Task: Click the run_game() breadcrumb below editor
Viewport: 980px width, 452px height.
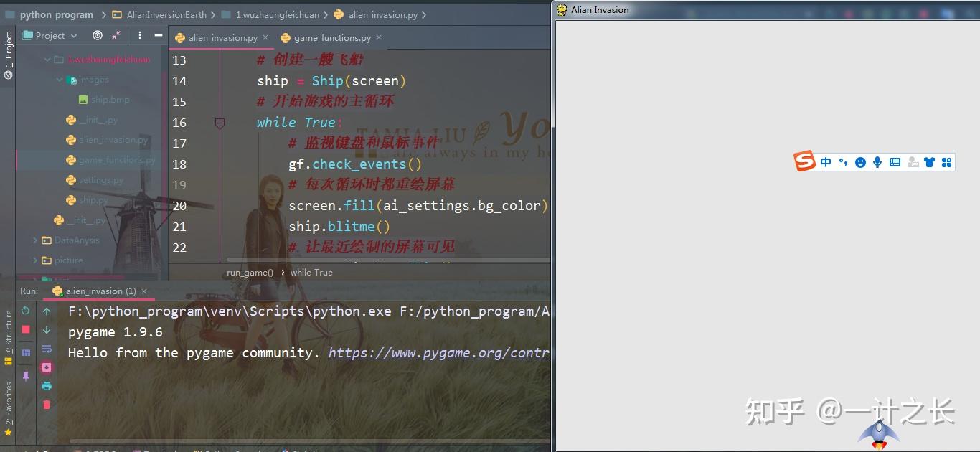Action: pyautogui.click(x=249, y=272)
